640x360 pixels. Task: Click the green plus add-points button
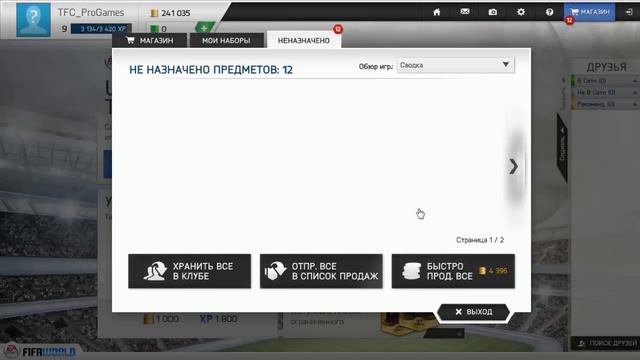coord(204,29)
